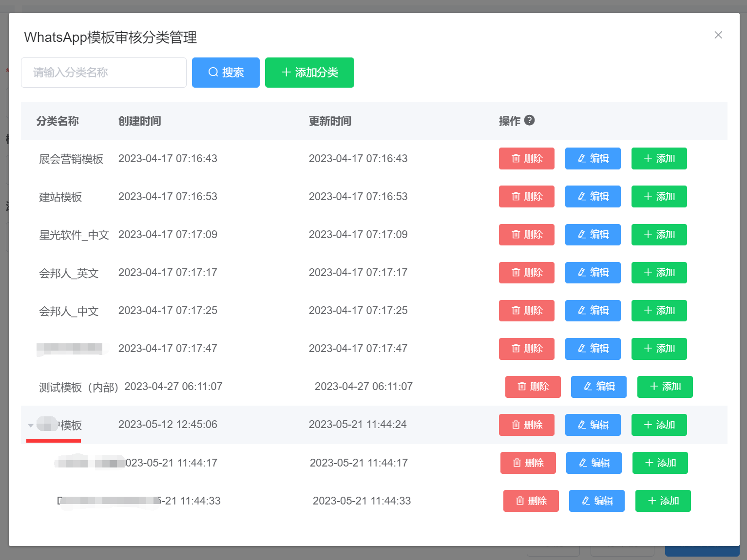Delete the 会邦人_英文 category
Screen dimensions: 747x560
click(x=527, y=273)
